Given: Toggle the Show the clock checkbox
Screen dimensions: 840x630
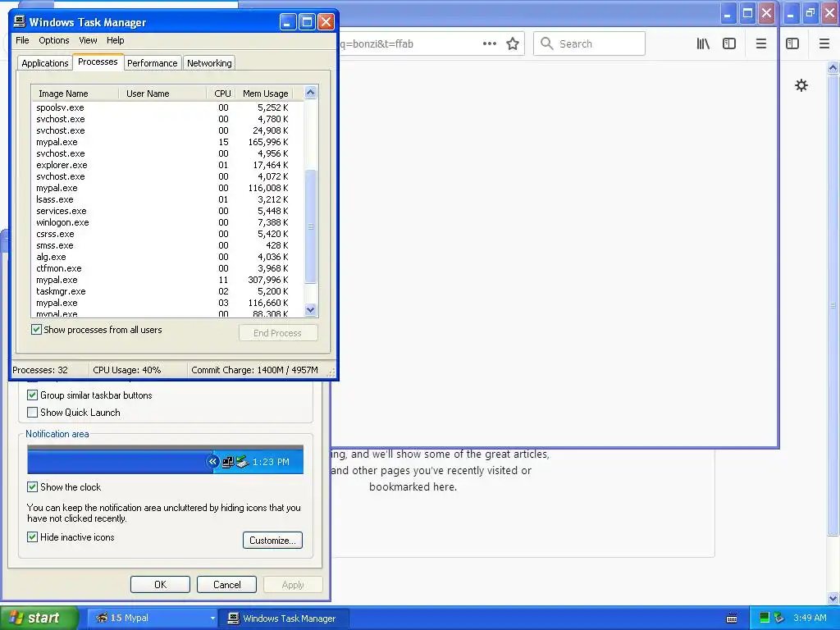Looking at the screenshot, I should (x=32, y=487).
